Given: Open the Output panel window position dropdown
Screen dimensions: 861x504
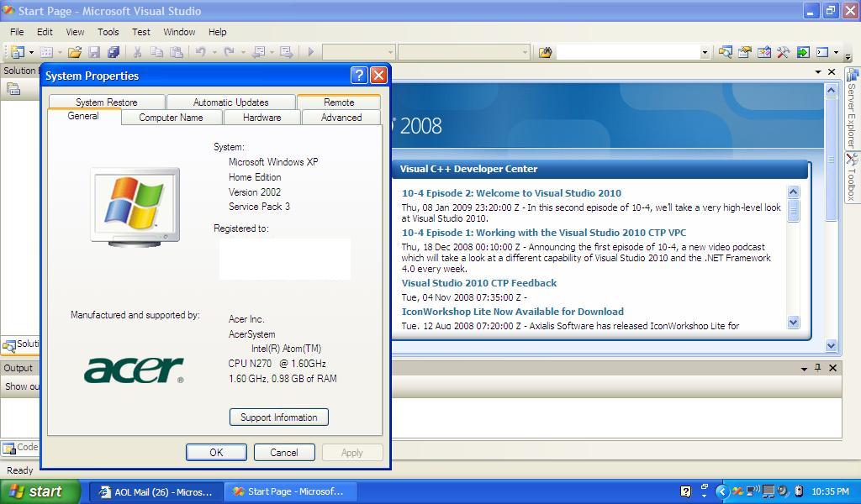Looking at the screenshot, I should [x=804, y=369].
